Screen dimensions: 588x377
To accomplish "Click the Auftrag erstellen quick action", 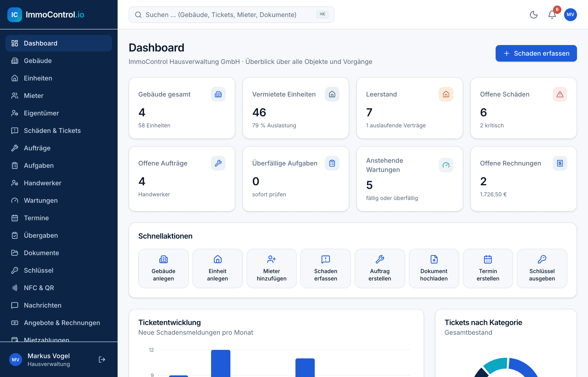I will 380,268.
